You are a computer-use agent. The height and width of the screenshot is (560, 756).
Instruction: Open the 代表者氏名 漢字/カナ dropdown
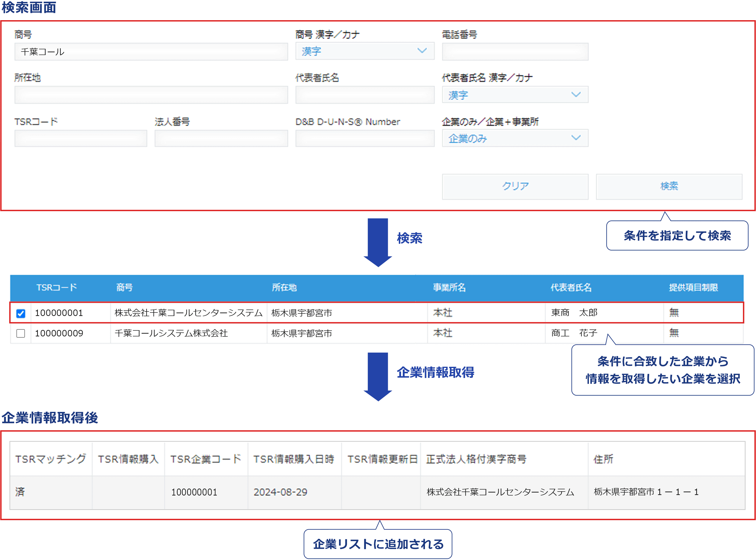(515, 95)
